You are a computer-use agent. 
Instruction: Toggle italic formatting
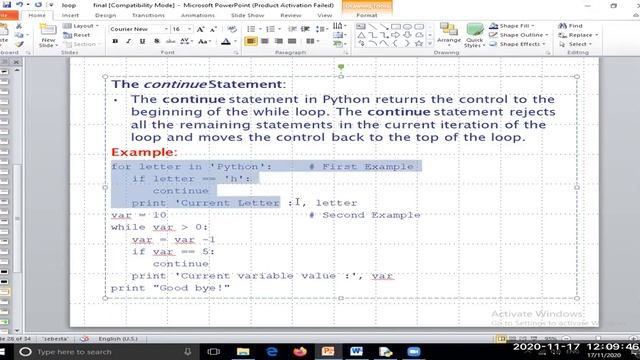coord(129,41)
